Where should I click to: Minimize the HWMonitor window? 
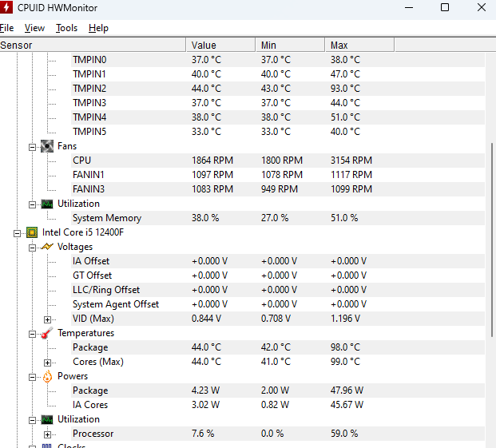click(409, 7)
